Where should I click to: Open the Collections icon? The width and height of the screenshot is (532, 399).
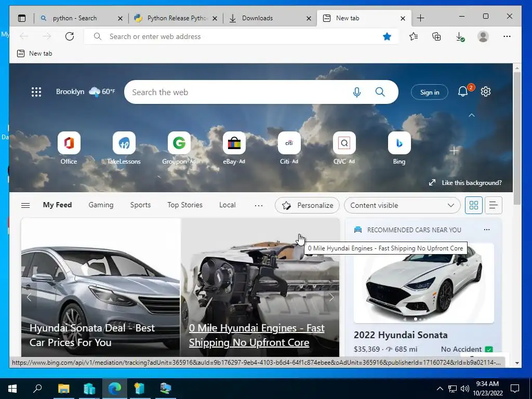(x=436, y=36)
